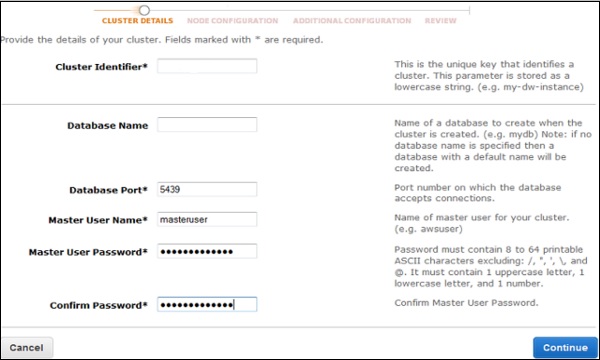Go to the Node Configuration step
The height and width of the screenshot is (360, 600).
click(233, 21)
